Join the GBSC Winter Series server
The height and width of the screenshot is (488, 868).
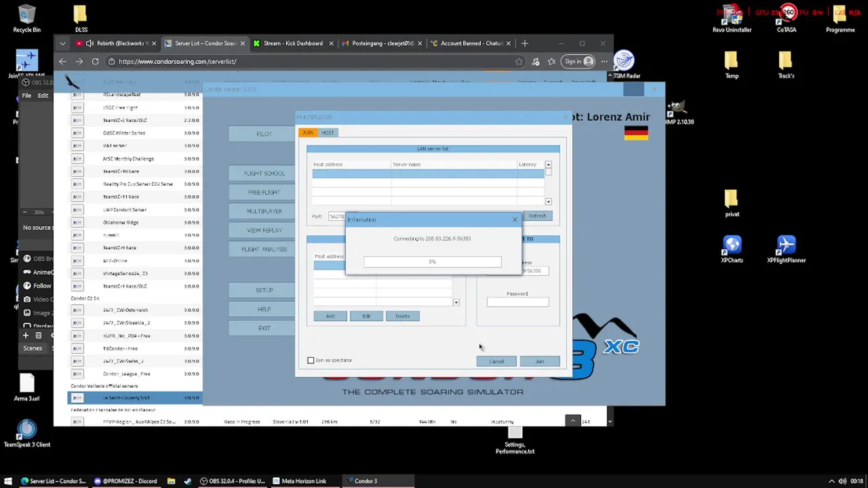point(77,133)
